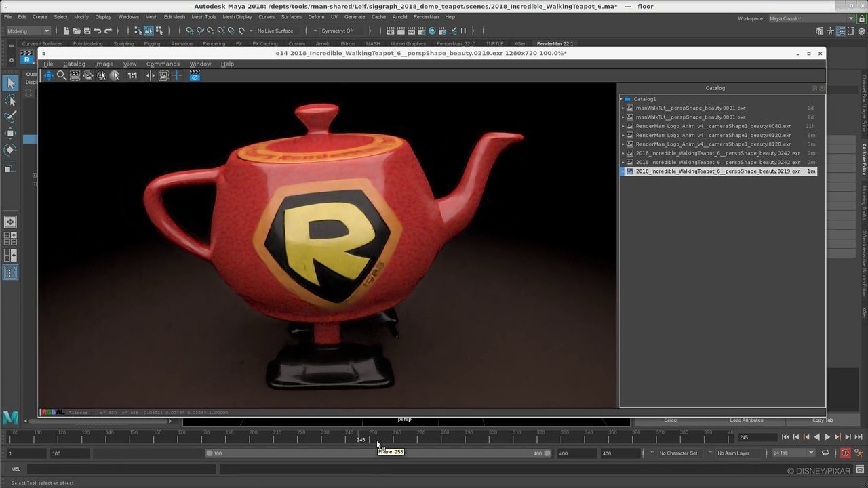868x488 pixels.
Task: Click the range slider bar between 100 and 400
Action: (x=378, y=453)
